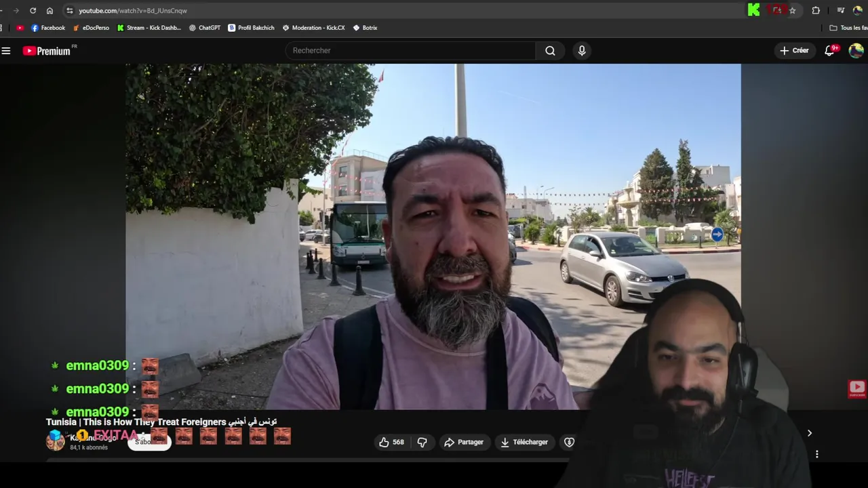868x488 pixels.
Task: Open the Facebook bookmark
Action: point(48,28)
